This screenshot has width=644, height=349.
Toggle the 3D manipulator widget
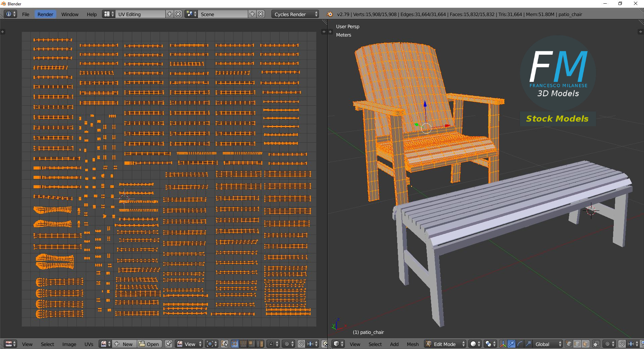coord(503,344)
